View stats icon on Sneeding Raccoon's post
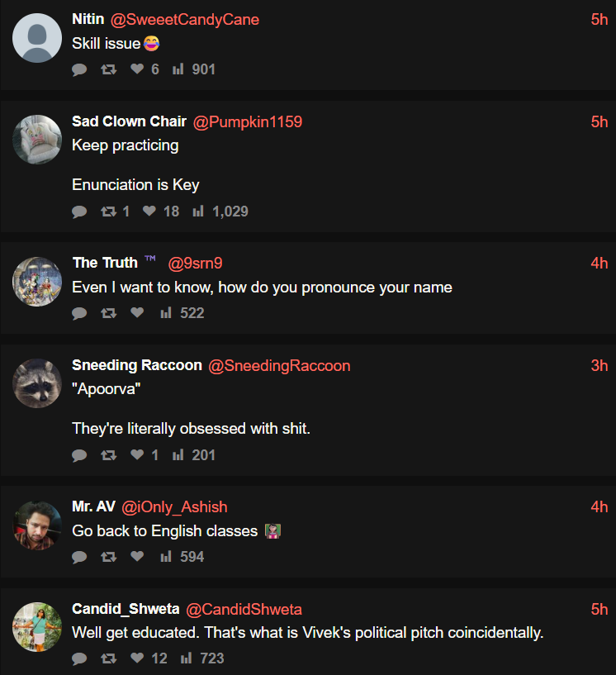The image size is (616, 675). tap(178, 455)
